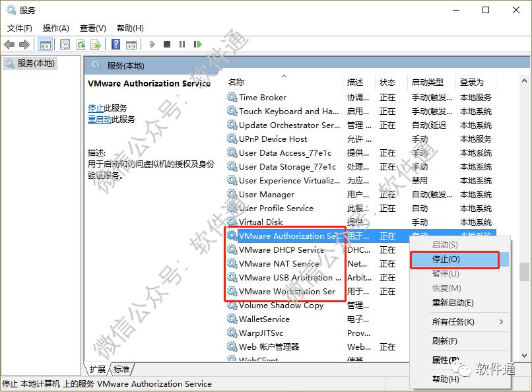Select the User Data Storage_77e1c row

pos(360,167)
